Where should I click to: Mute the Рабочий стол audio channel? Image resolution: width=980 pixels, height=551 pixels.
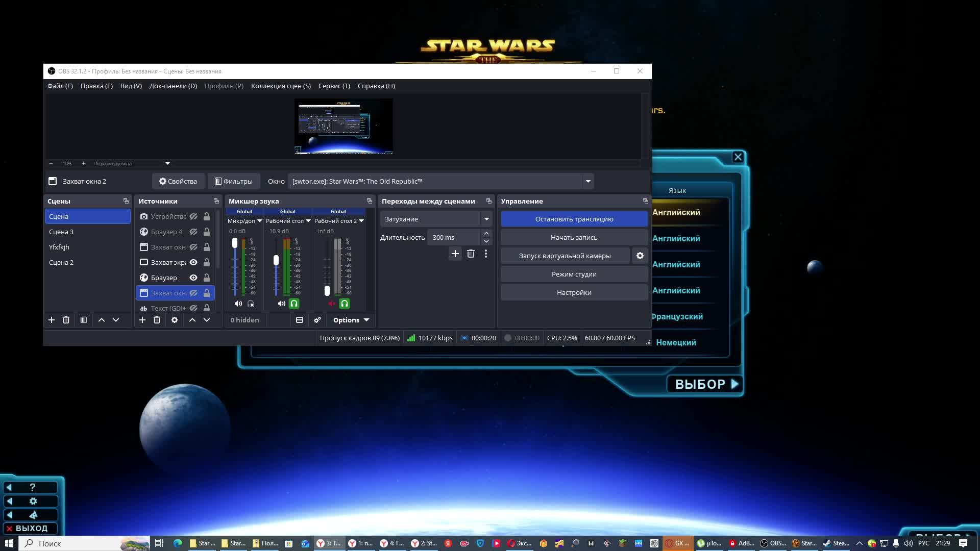tap(281, 304)
